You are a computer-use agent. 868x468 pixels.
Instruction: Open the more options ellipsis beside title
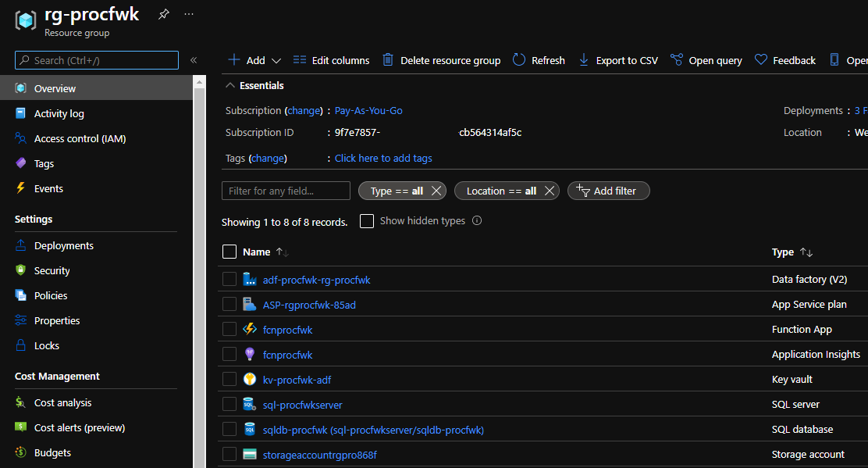189,14
